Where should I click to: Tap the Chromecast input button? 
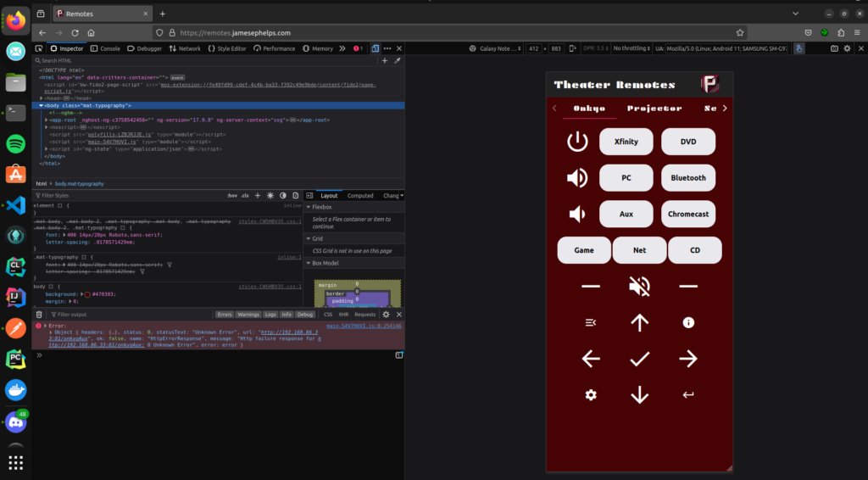pos(688,215)
